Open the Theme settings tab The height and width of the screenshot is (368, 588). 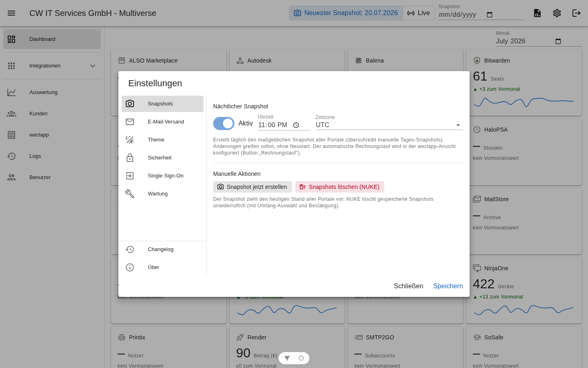point(163,140)
